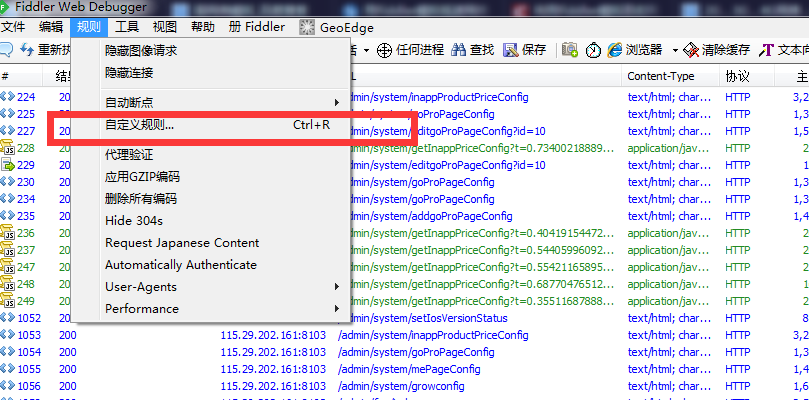Click the camera screenshot toolbar icon

click(x=570, y=50)
